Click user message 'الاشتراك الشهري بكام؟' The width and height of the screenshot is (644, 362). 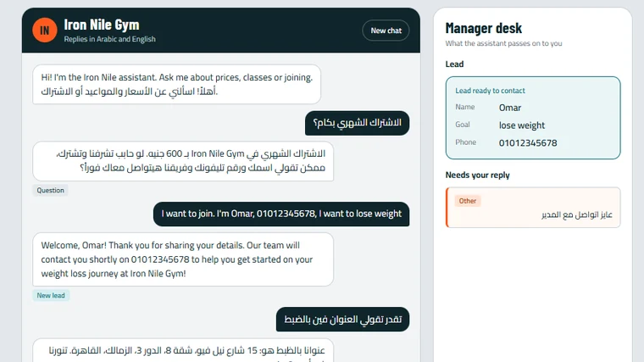point(357,123)
